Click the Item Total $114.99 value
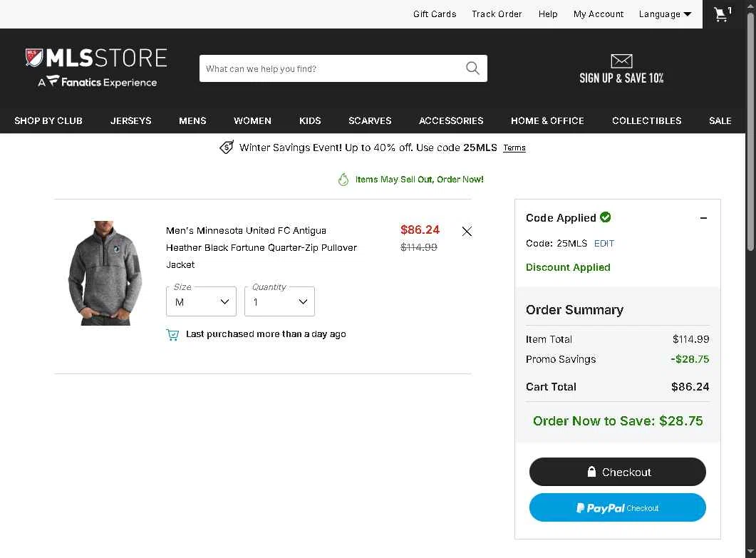 (x=691, y=339)
